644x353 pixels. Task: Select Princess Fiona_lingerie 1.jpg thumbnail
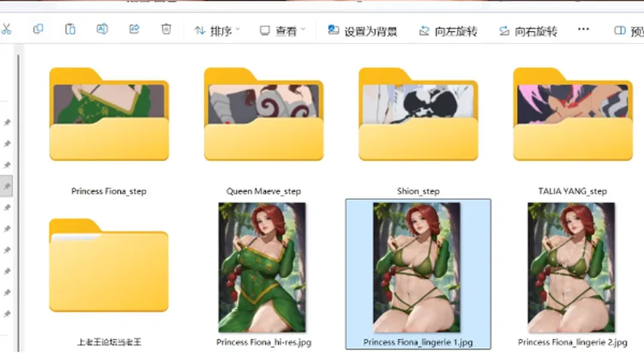417,267
